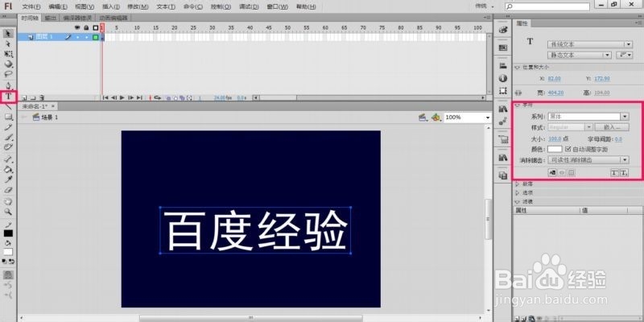The height and width of the screenshot is (322, 644).
Task: Expand the 选项 options section
Action: click(517, 192)
